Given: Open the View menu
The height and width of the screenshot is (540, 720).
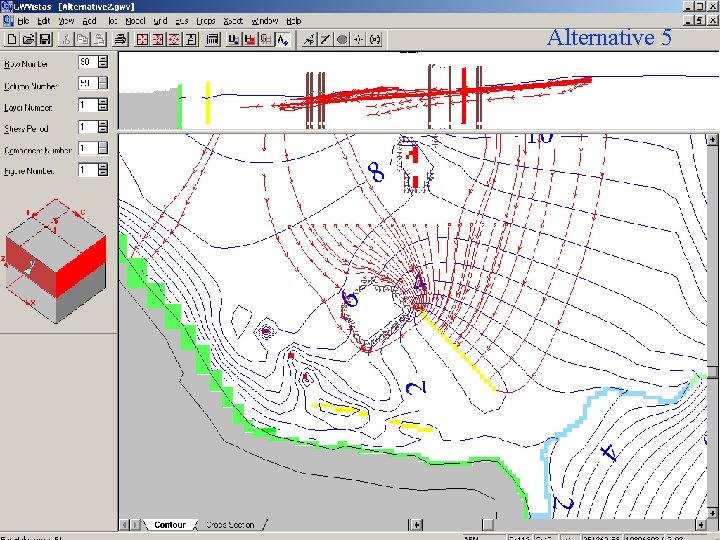Looking at the screenshot, I should [x=66, y=21].
